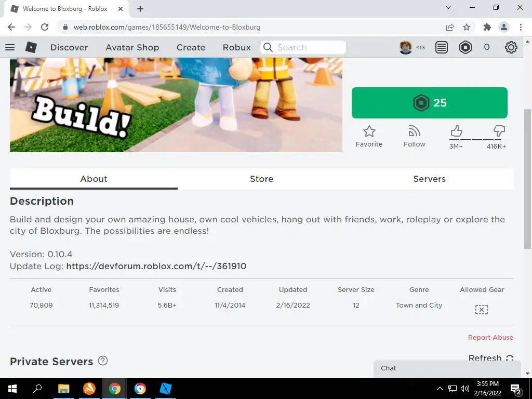
Task: Reload the current page
Action: tap(45, 27)
